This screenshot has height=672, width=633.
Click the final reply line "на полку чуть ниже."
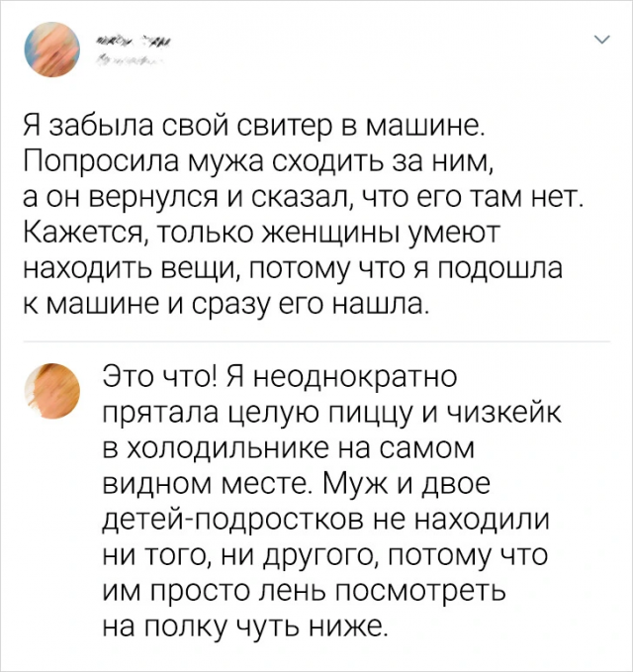coord(241,626)
